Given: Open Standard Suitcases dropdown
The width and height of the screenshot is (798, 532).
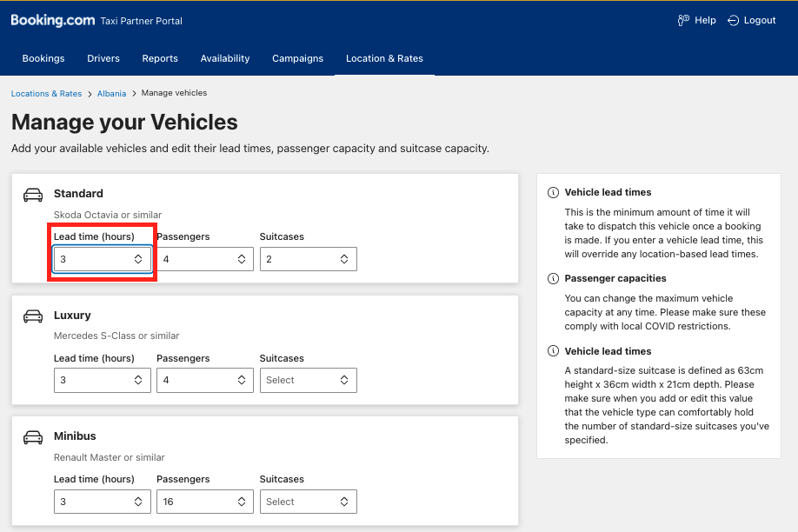Looking at the screenshot, I should point(309,259).
